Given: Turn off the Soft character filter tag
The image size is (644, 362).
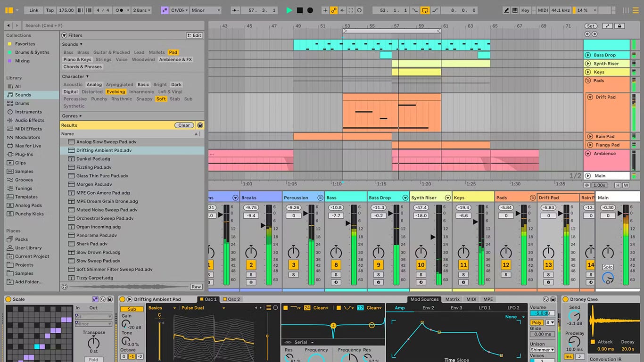Looking at the screenshot, I should 161,99.
